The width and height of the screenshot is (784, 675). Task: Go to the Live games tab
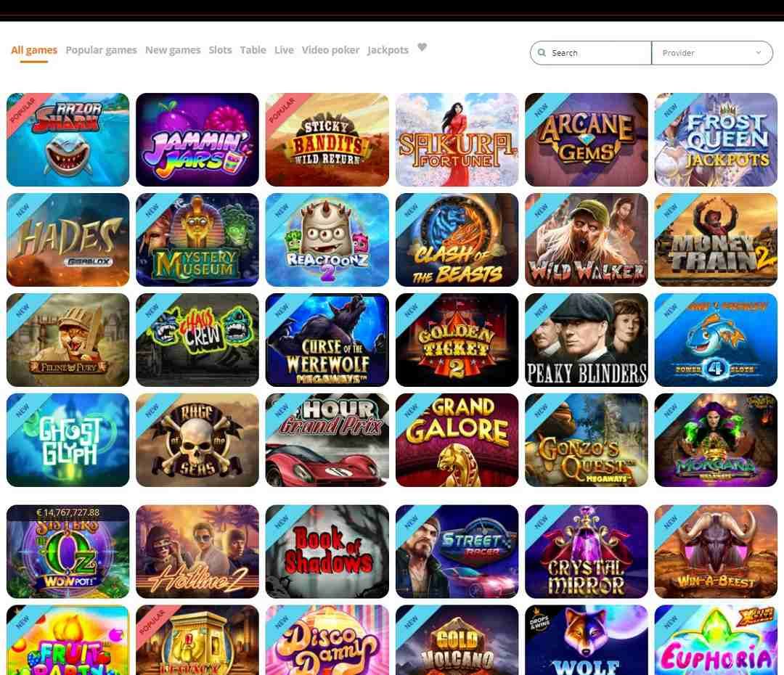(x=284, y=50)
